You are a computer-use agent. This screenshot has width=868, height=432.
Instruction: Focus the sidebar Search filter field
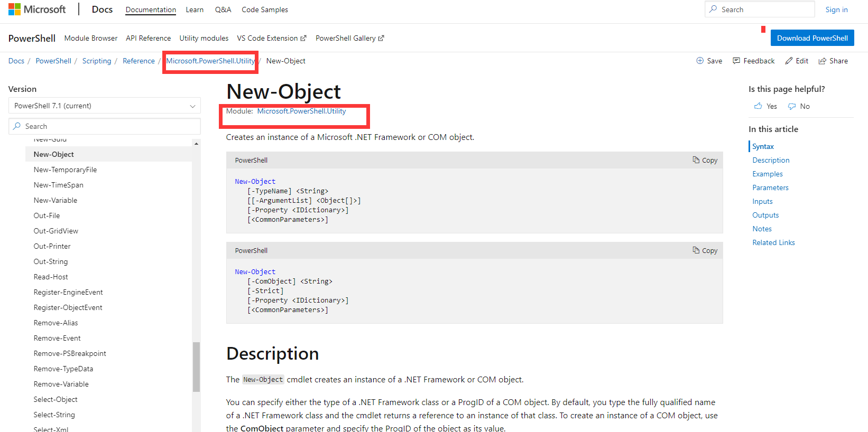click(x=105, y=126)
